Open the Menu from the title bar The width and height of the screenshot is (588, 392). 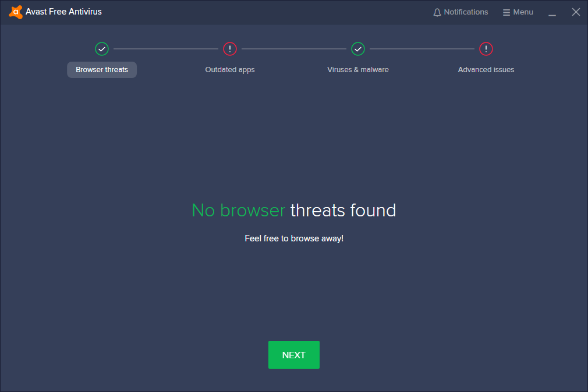[518, 12]
